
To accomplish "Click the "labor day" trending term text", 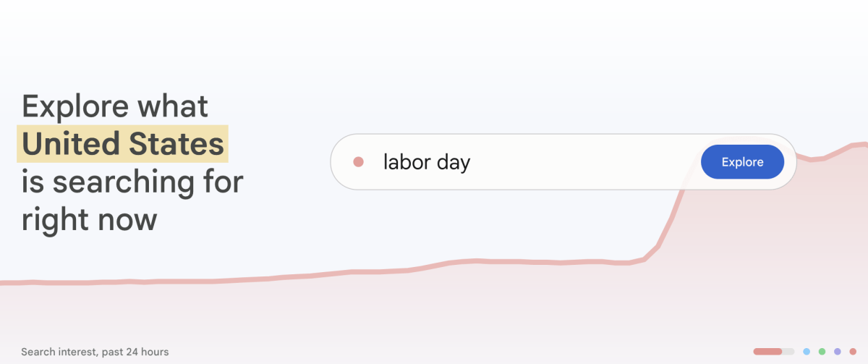I will pos(427,162).
